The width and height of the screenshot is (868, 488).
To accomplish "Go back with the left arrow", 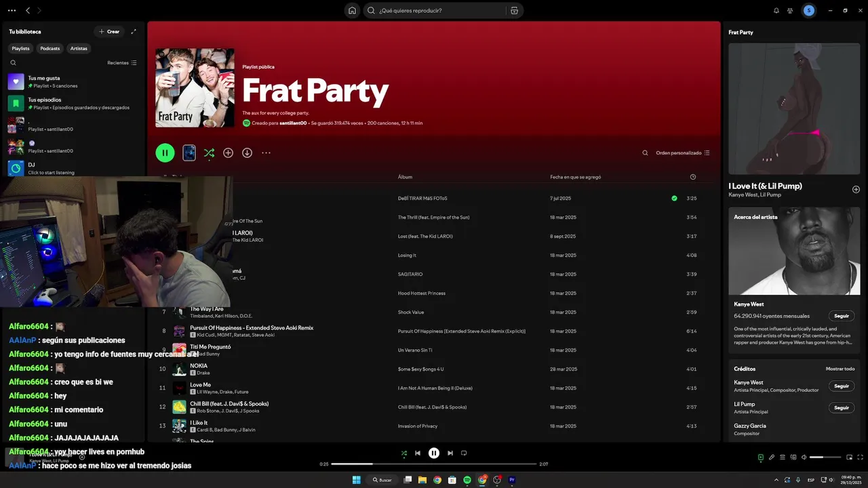I will click(28, 10).
